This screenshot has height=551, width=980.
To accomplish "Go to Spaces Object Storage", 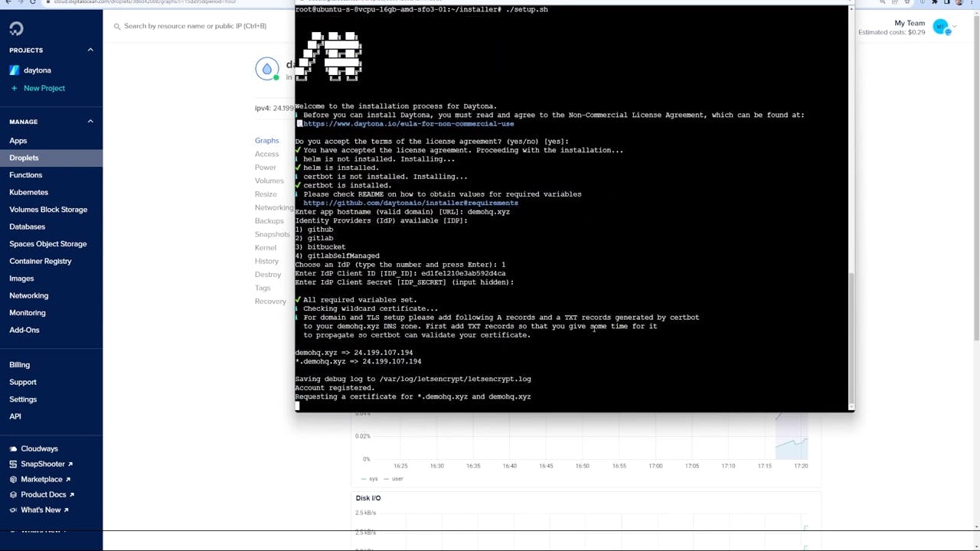I will tap(48, 244).
